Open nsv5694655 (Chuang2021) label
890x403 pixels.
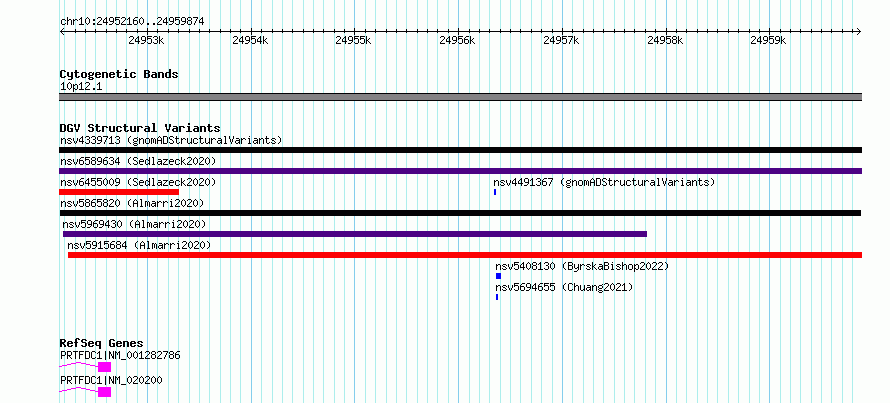click(564, 287)
